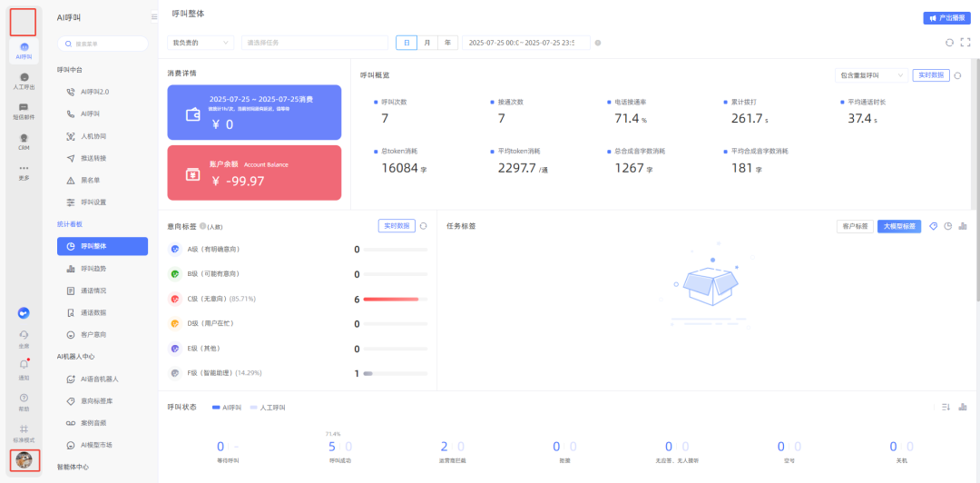This screenshot has height=483, width=980.
Task: Collapse the sidebar menu icon
Action: point(154,17)
